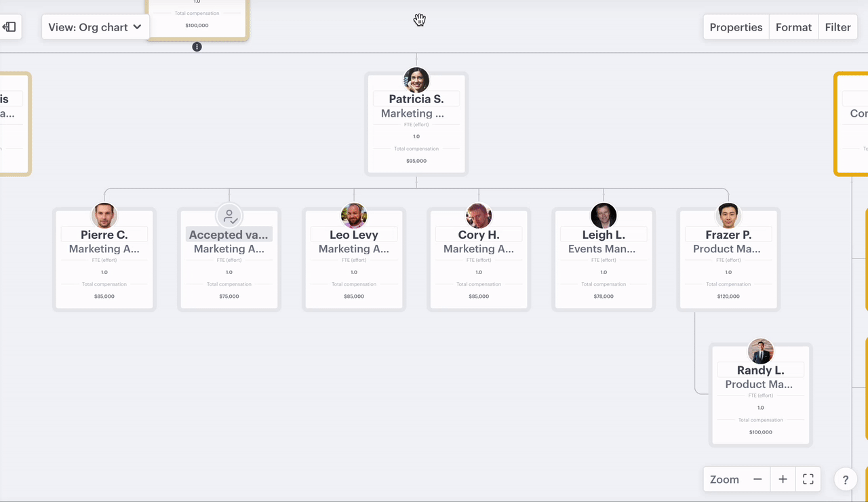Open the View: Org chart dropdown
The width and height of the screenshot is (868, 502).
[x=95, y=27]
